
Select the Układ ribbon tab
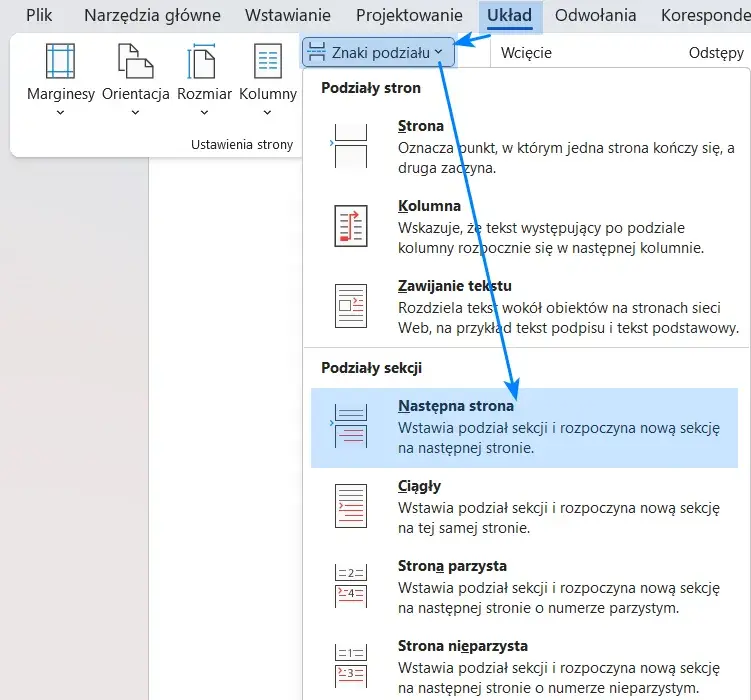510,15
